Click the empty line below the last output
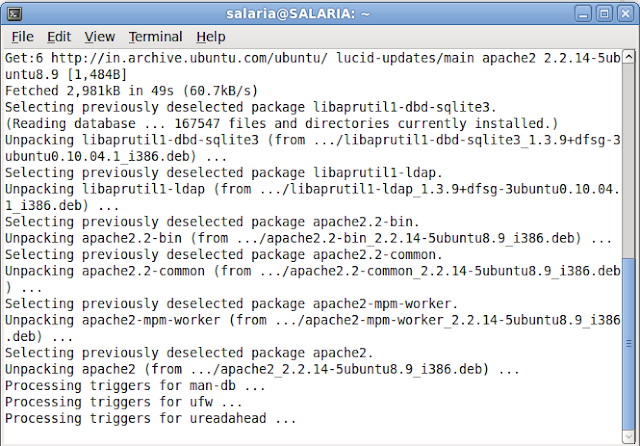The width and height of the screenshot is (640, 446). (313, 435)
